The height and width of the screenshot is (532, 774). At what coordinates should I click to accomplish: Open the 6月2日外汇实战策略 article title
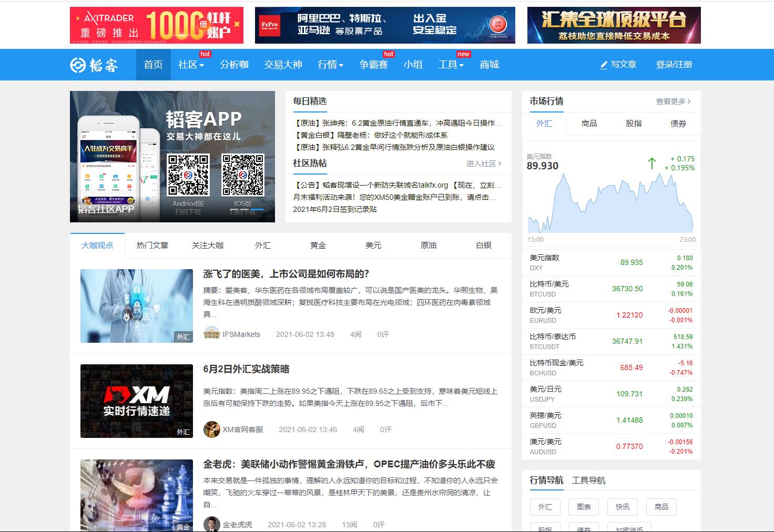(x=246, y=369)
